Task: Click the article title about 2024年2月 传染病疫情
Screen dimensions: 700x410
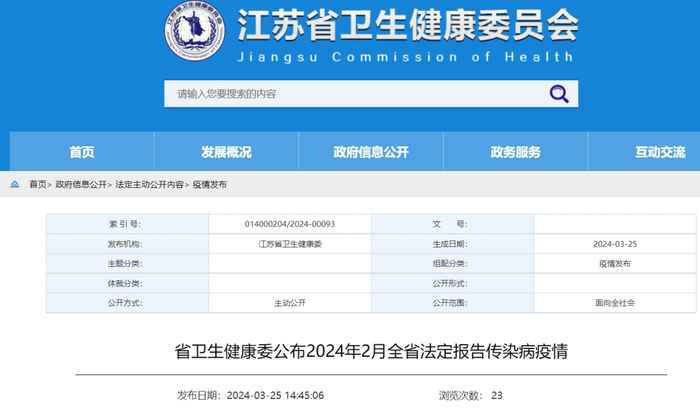Action: 371,351
